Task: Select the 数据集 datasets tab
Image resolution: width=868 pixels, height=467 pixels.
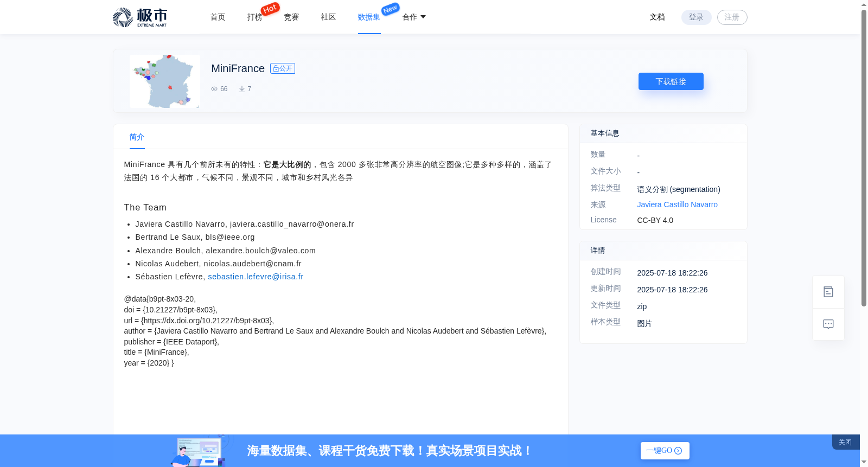Action: coord(369,17)
